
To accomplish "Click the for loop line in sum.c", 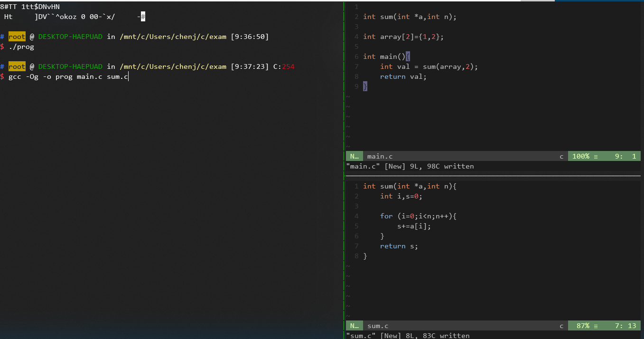I will [418, 216].
